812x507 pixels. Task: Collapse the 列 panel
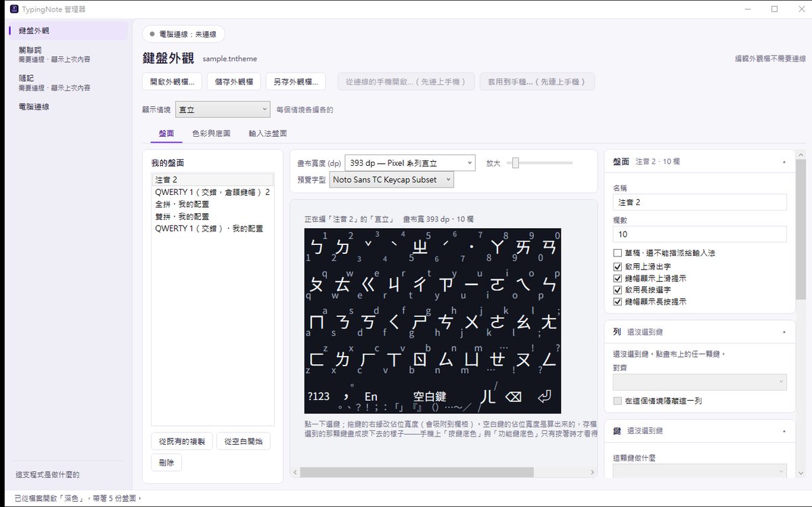[x=784, y=332]
